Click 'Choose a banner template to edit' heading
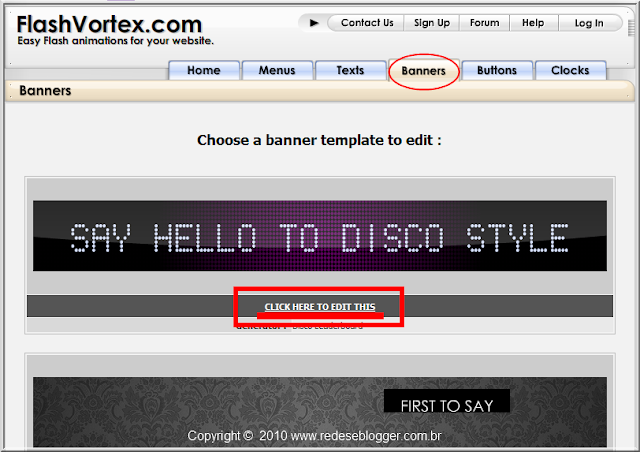This screenshot has width=640, height=452. [319, 140]
